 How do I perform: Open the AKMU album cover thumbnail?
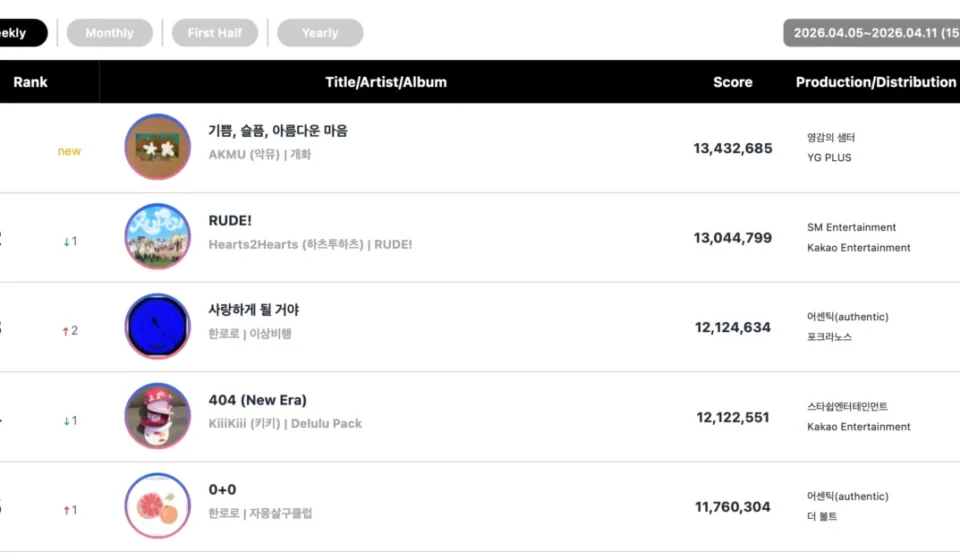point(158,147)
